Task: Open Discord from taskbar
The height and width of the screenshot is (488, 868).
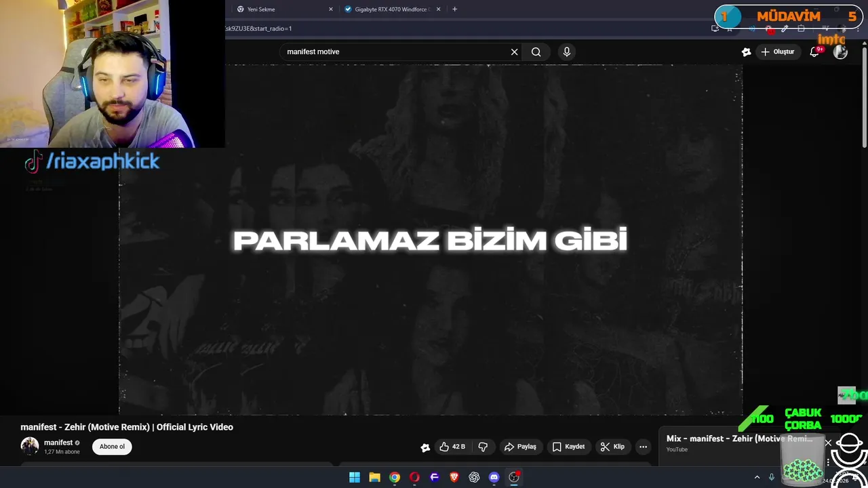Action: click(494, 477)
